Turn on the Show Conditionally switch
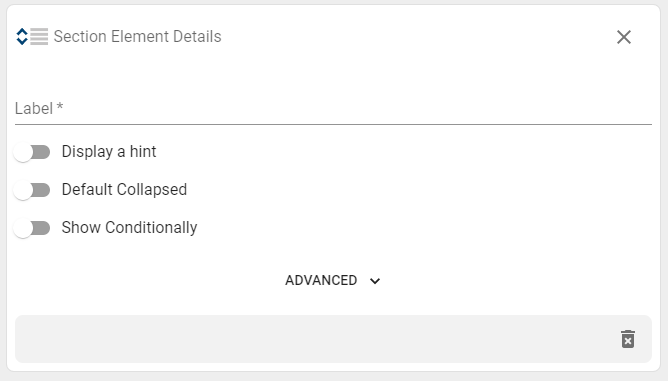This screenshot has width=668, height=381. tap(32, 228)
